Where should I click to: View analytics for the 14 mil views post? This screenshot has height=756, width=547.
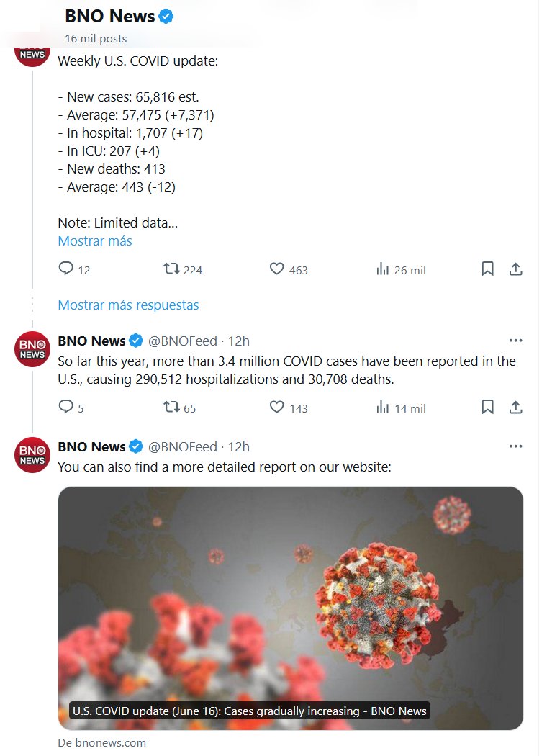tap(383, 408)
